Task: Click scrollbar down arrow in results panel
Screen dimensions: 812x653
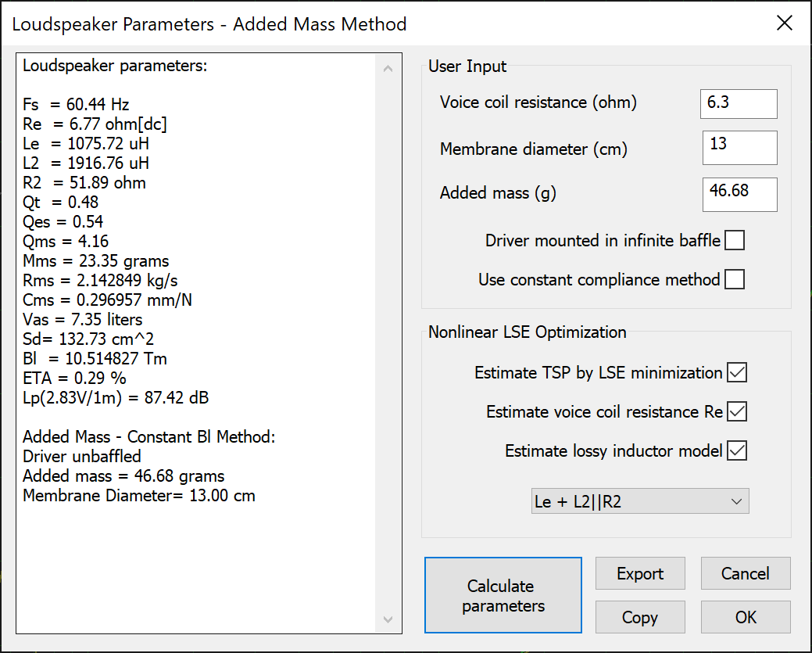Action: click(388, 619)
